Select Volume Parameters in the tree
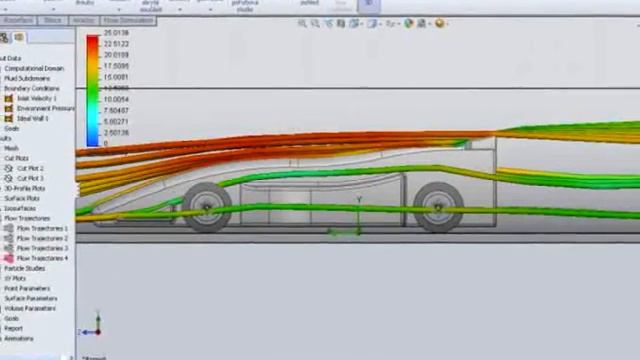 click(x=30, y=308)
